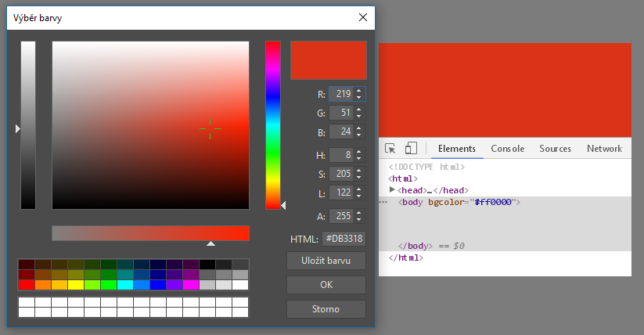Select the inspect element picker icon
The width and height of the screenshot is (644, 335).
tap(390, 149)
